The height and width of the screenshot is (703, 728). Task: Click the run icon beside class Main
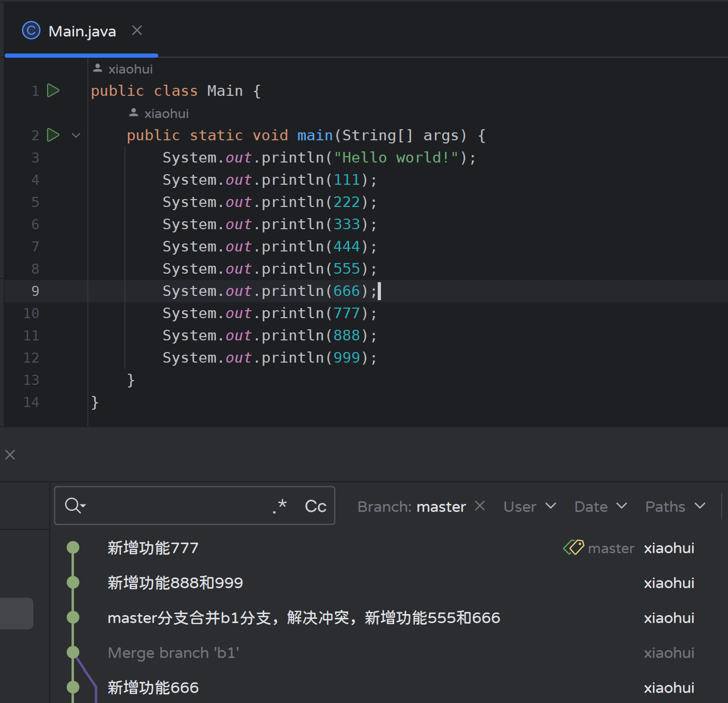pyautogui.click(x=53, y=91)
